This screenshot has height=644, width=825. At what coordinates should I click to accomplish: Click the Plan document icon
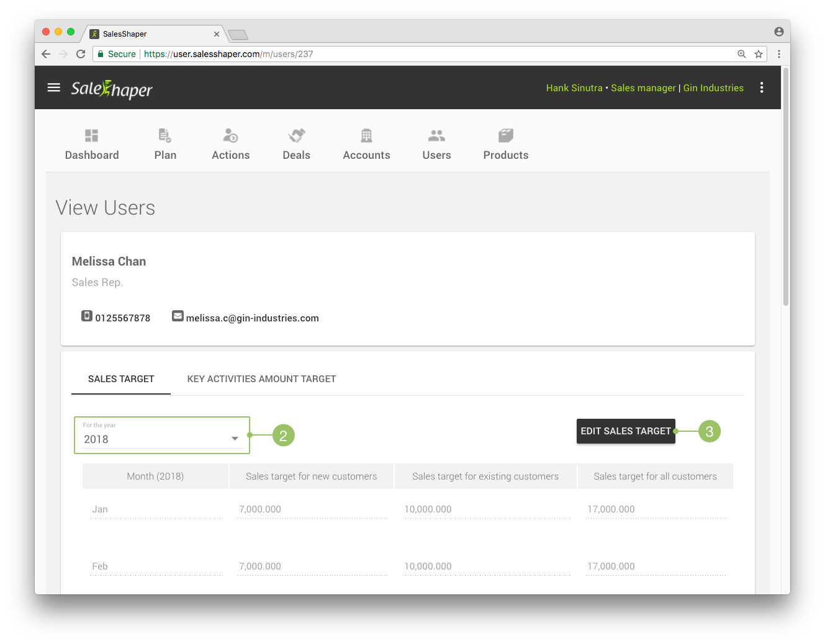(165, 135)
